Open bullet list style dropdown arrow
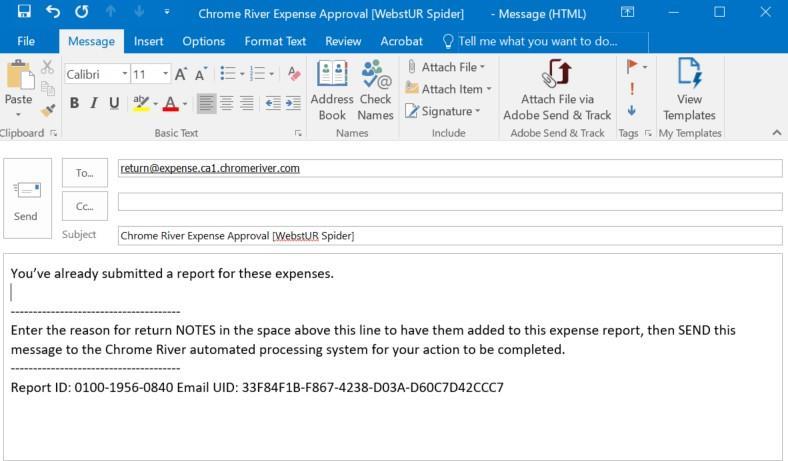Viewport: 788px width, 461px height. pos(242,74)
